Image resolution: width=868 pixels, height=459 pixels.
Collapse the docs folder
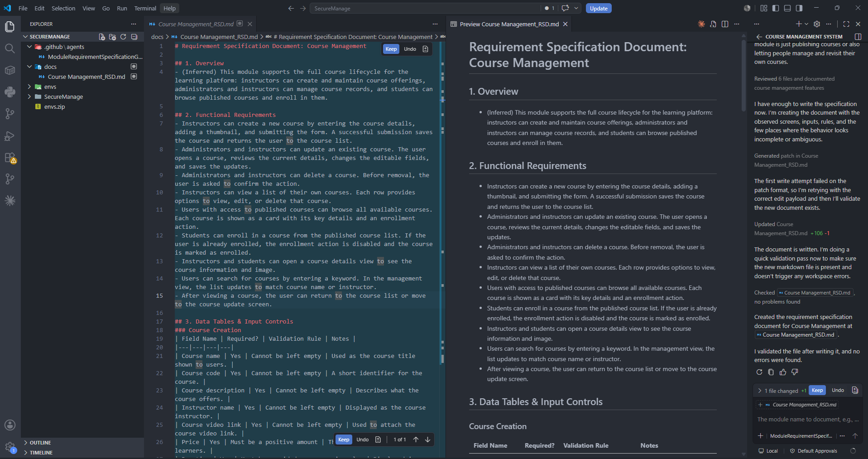click(30, 67)
